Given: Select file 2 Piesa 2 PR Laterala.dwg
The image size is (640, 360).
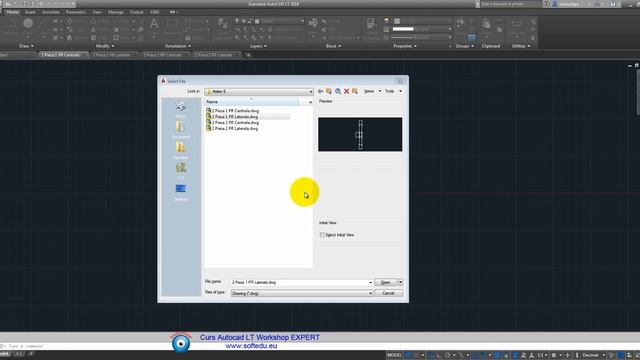Looking at the screenshot, I should pos(232,128).
